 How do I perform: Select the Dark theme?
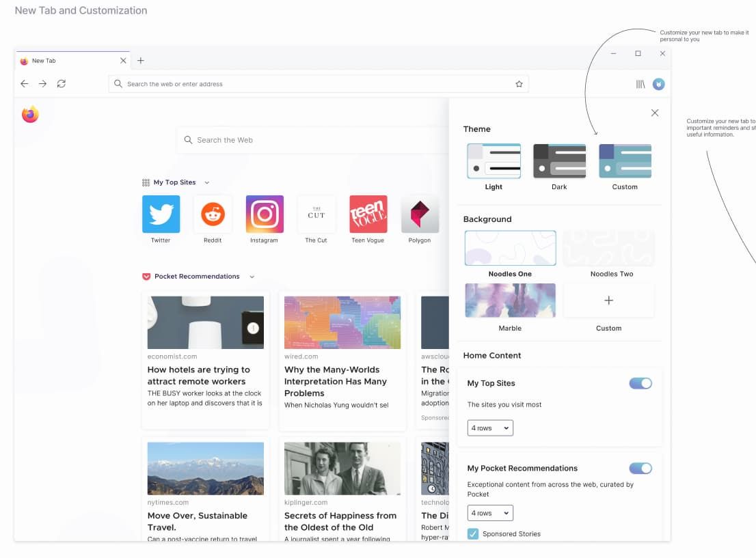pyautogui.click(x=559, y=160)
